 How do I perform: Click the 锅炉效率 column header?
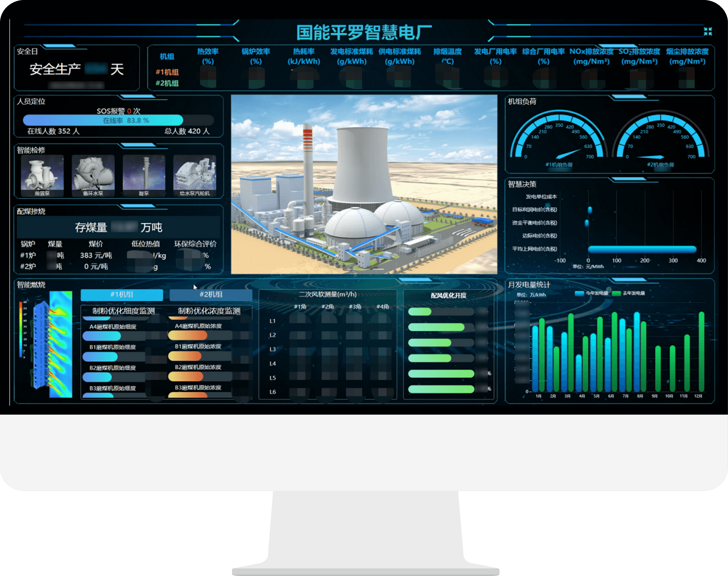coord(255,56)
